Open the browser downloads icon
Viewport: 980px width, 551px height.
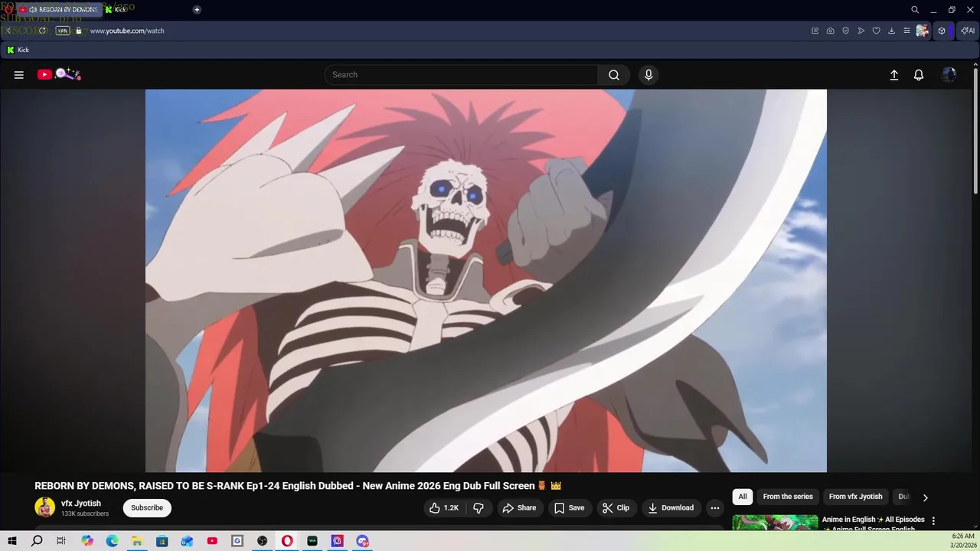[892, 31]
